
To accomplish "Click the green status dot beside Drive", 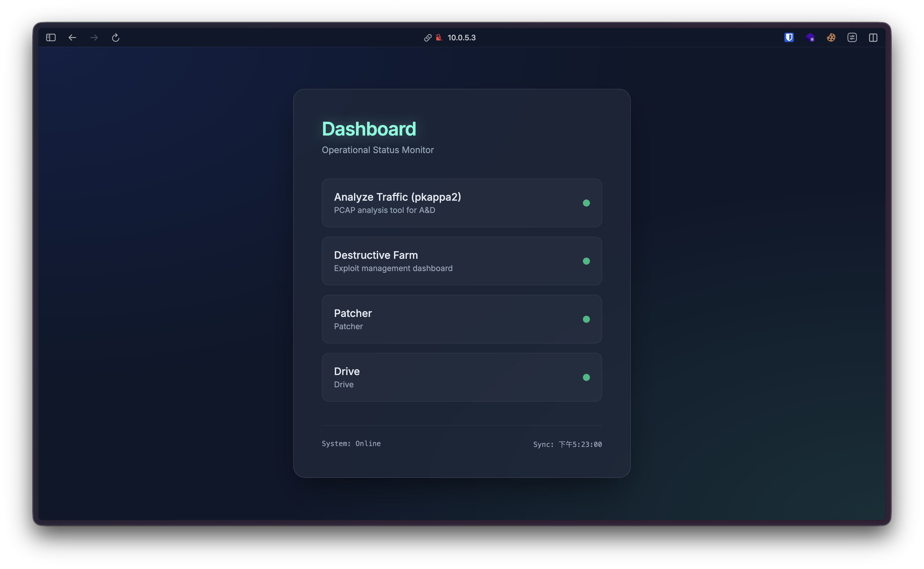I will [586, 377].
